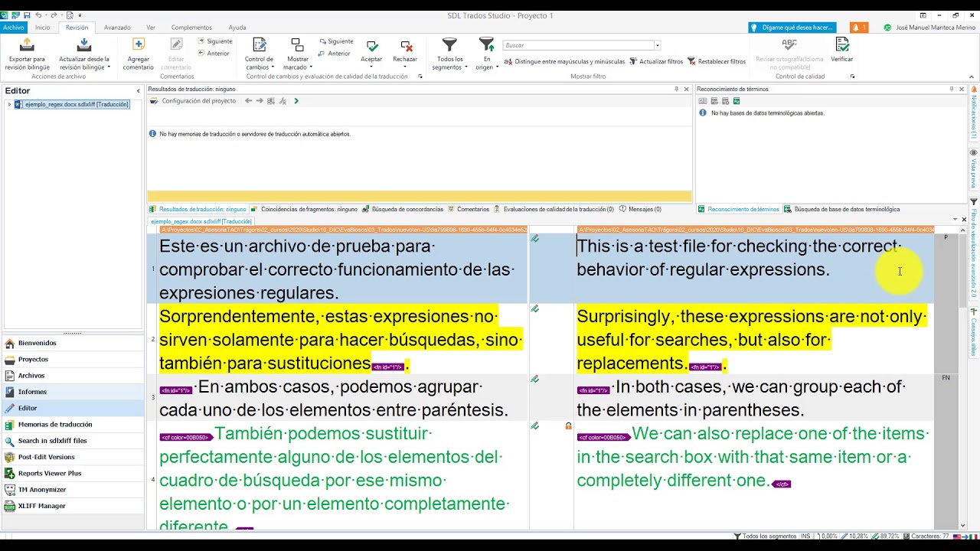Click Aceptar change icon
Viewport: 980px width, 551px height.
point(372,46)
